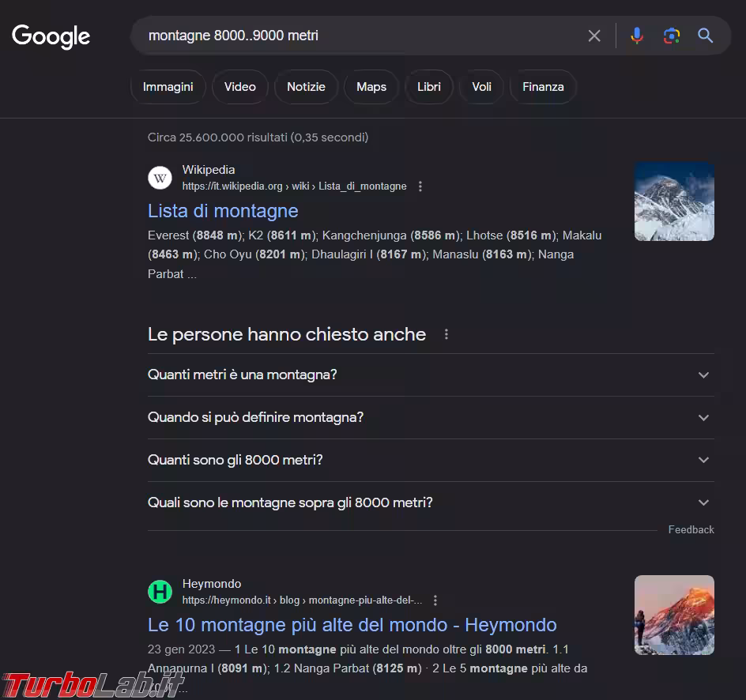Click the Google logo
The image size is (746, 700).
(51, 36)
